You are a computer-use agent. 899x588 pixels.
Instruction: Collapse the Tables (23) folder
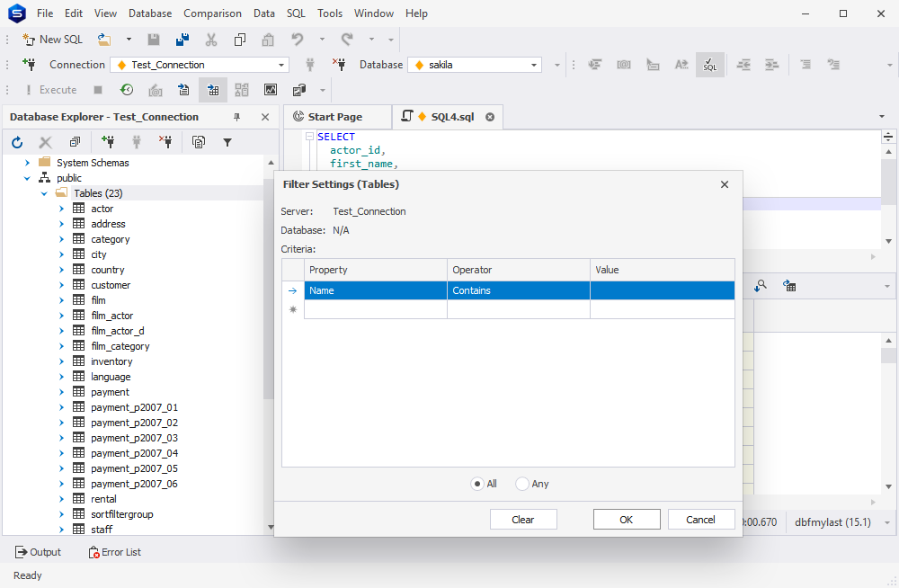(x=44, y=194)
